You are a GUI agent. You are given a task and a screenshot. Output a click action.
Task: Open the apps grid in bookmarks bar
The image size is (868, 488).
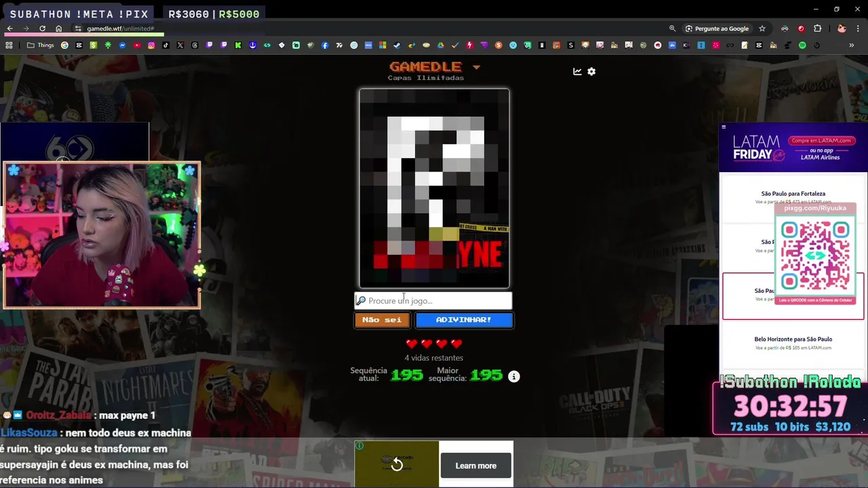tap(9, 45)
